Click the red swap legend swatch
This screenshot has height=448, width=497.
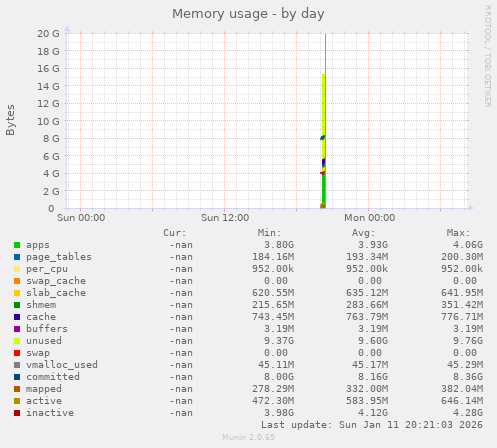tap(17, 353)
